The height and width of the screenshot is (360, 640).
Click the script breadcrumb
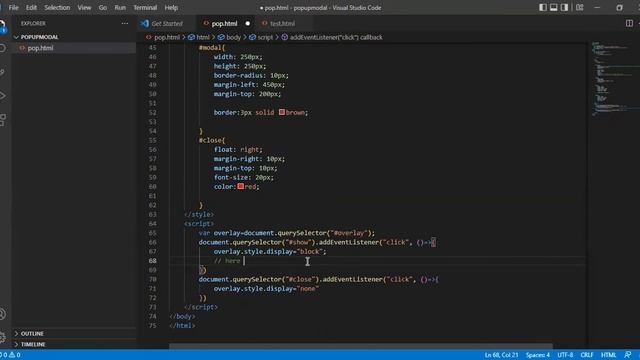click(x=265, y=37)
